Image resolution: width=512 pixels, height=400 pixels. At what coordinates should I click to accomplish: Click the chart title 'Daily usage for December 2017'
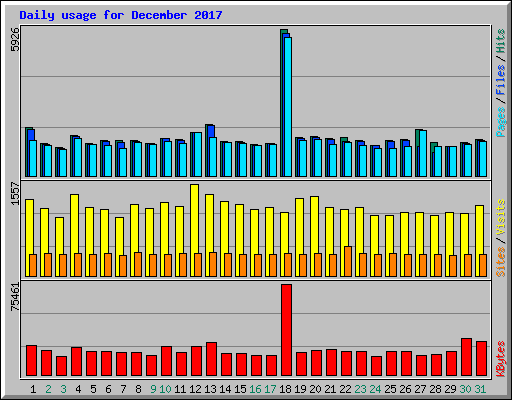pos(121,15)
